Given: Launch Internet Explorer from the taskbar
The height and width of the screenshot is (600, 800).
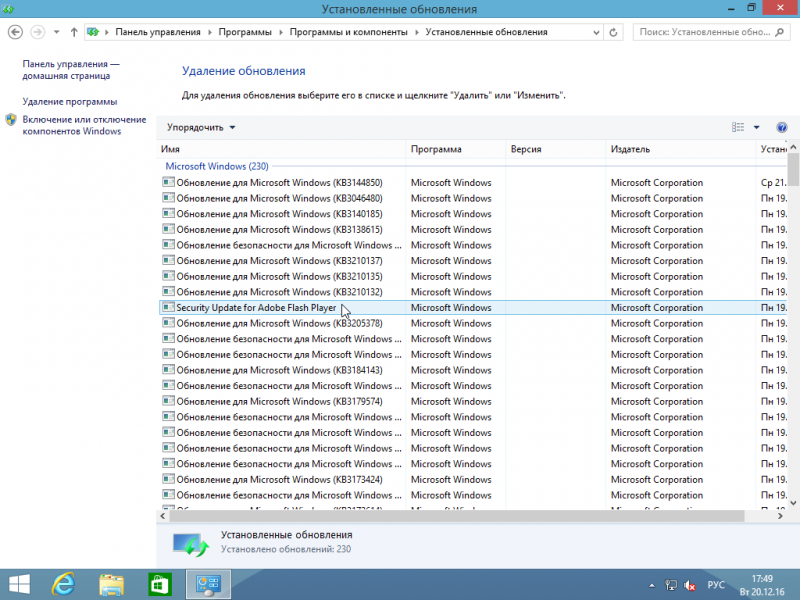Looking at the screenshot, I should [x=64, y=585].
